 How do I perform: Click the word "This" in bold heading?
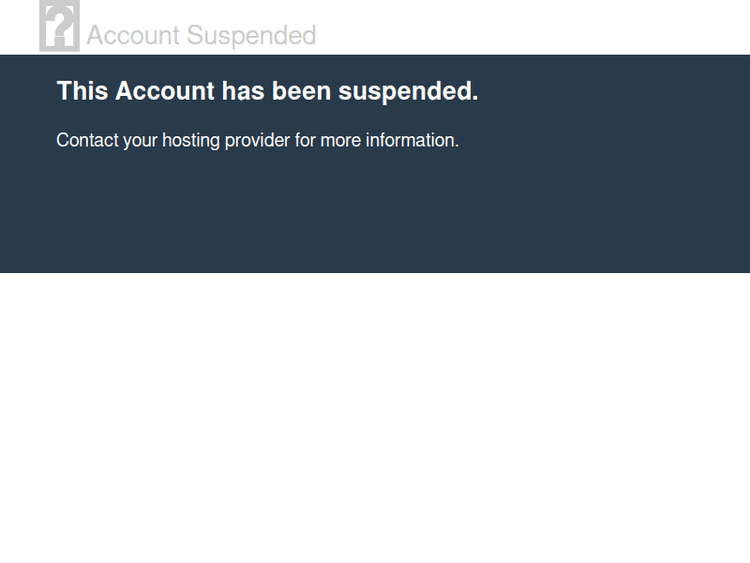pyautogui.click(x=82, y=91)
